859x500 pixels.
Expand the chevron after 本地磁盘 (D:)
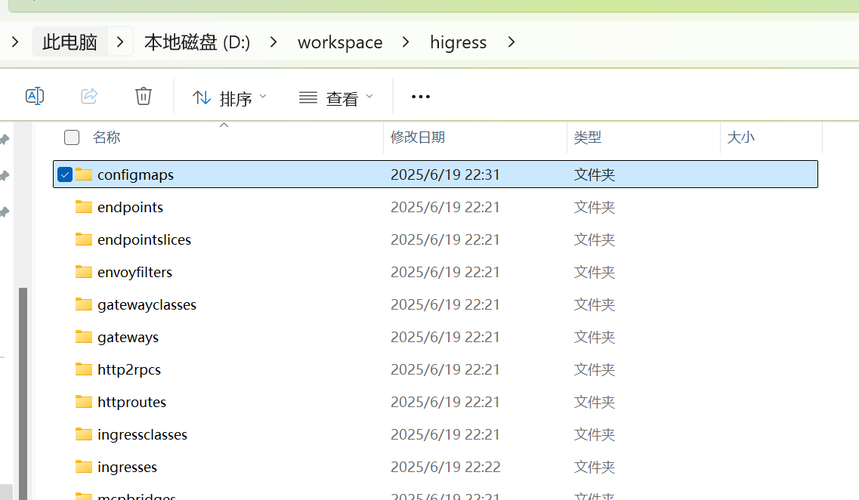tap(273, 42)
